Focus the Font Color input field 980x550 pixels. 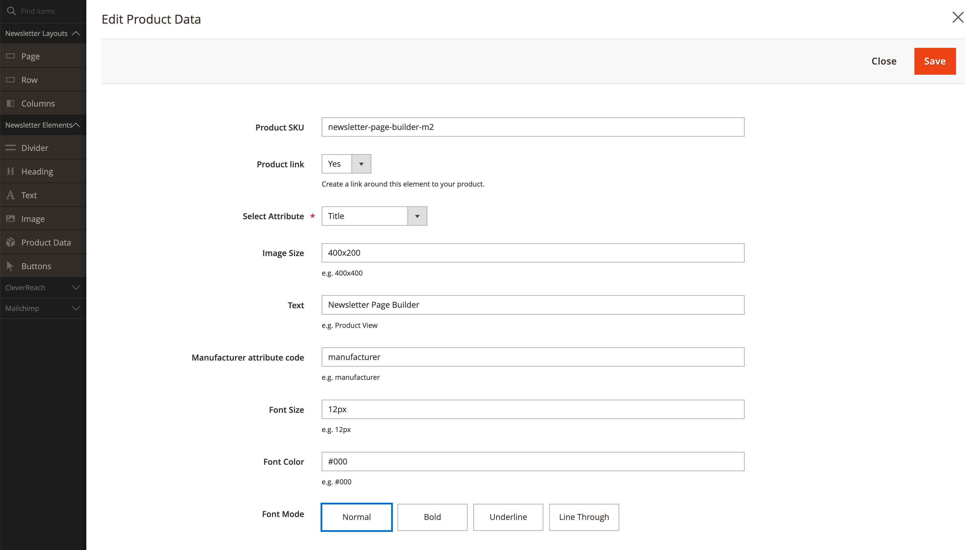coord(533,461)
